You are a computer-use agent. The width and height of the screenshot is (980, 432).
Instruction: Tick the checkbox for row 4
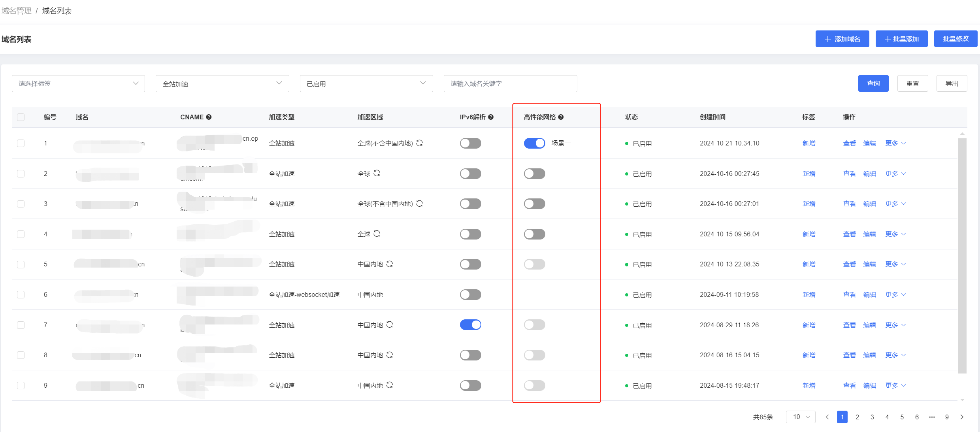click(21, 234)
